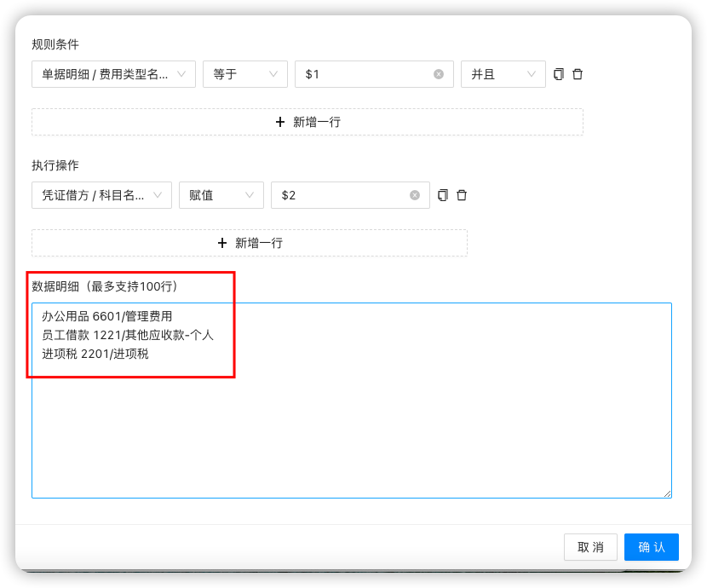Expand the 赋值 operation dropdown
The image size is (707, 588).
coord(221,195)
